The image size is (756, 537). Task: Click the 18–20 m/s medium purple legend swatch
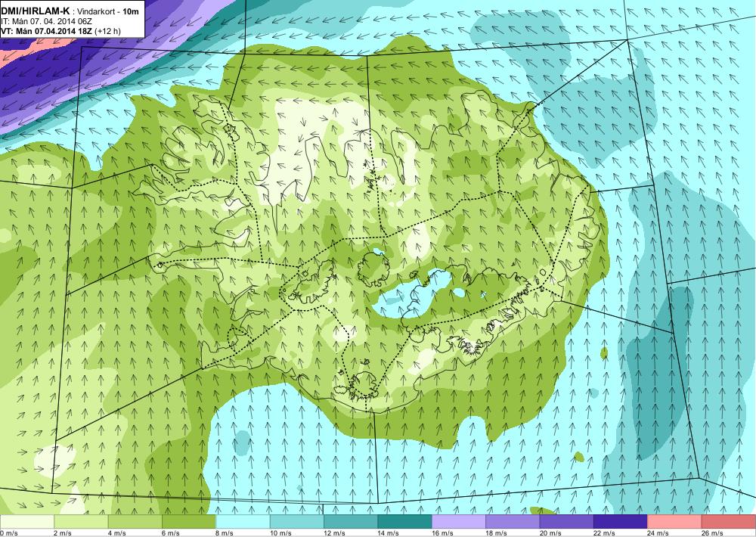click(x=513, y=522)
